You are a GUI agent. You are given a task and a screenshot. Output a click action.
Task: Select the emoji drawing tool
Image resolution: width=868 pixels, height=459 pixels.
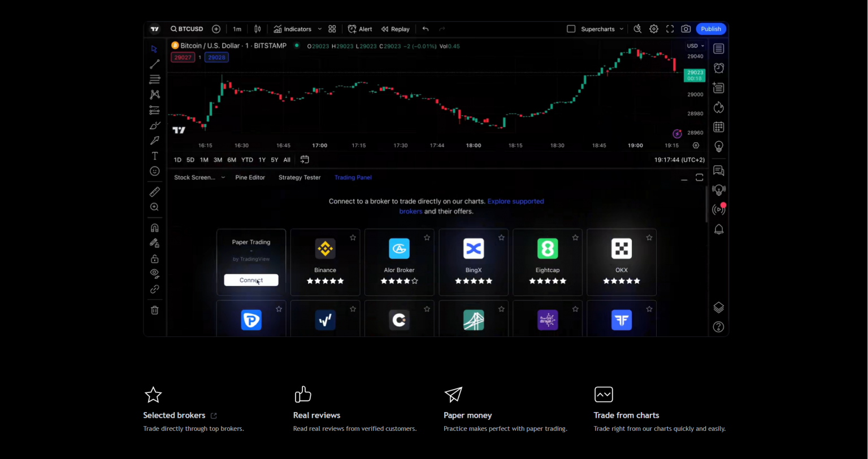(154, 171)
